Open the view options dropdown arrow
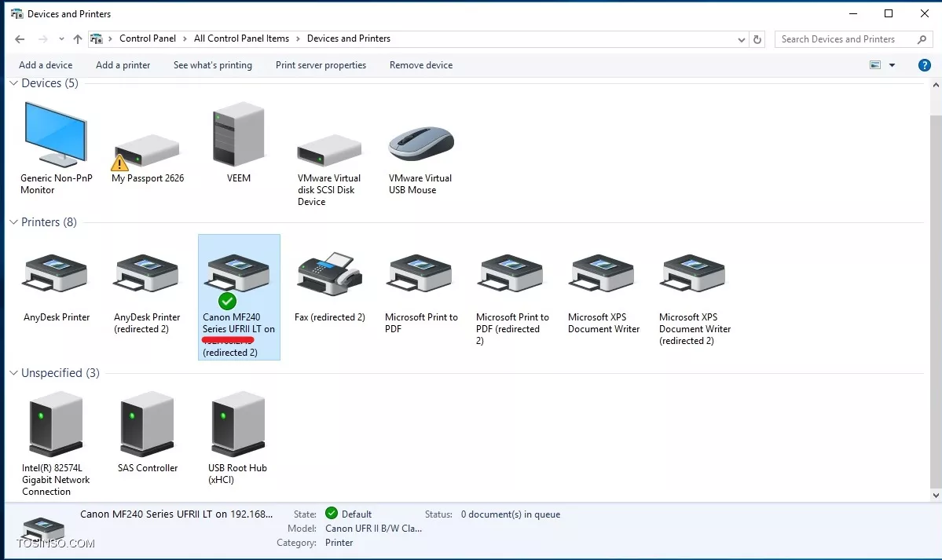 893,65
